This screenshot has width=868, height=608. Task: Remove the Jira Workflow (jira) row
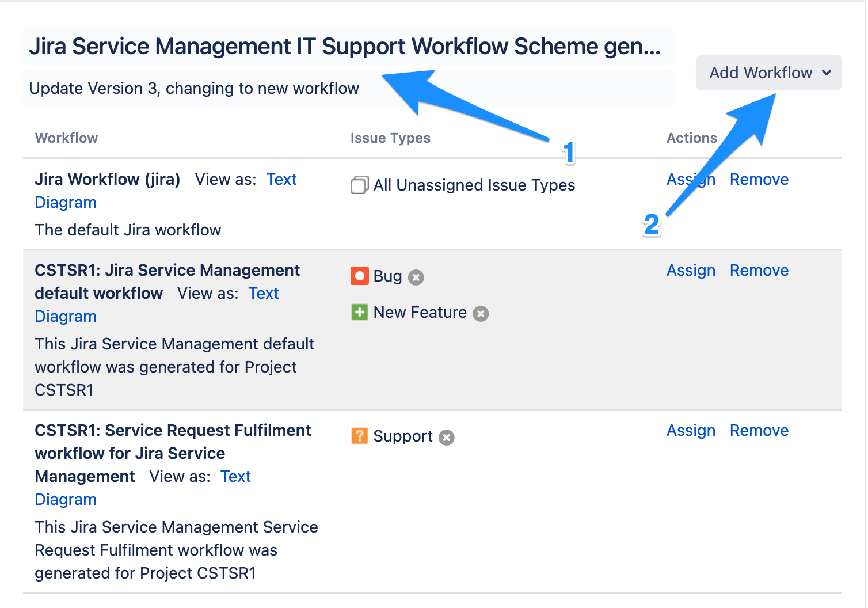coord(759,180)
